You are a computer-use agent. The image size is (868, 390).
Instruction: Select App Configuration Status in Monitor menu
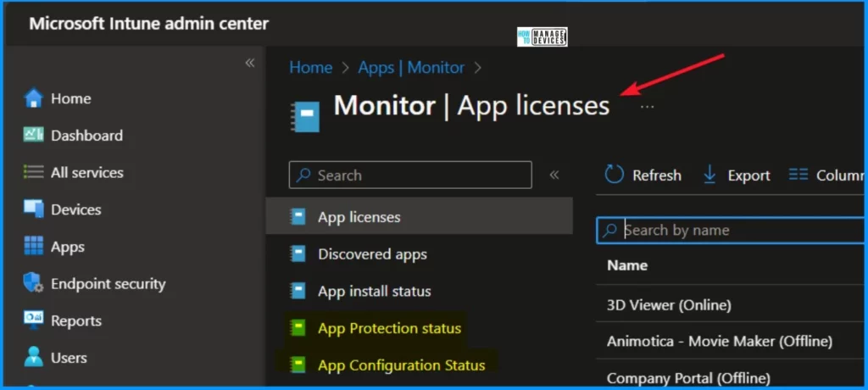[401, 365]
